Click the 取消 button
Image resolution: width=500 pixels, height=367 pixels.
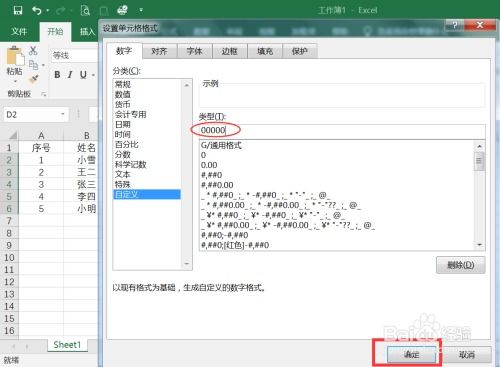pos(466,355)
